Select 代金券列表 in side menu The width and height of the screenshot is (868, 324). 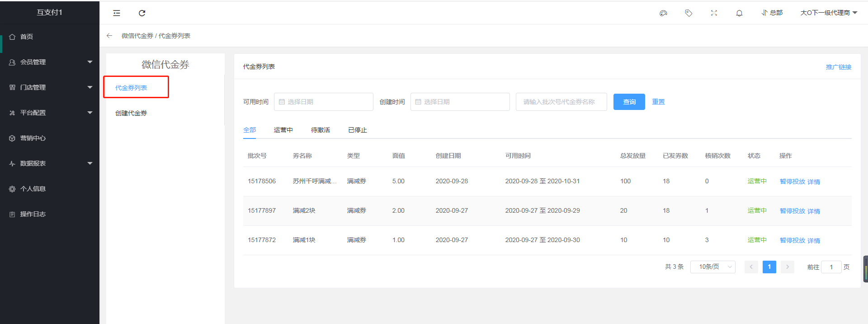point(131,88)
